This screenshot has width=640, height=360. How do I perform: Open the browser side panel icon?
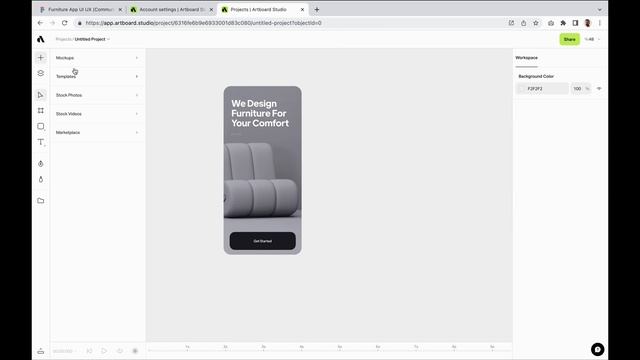point(576,23)
